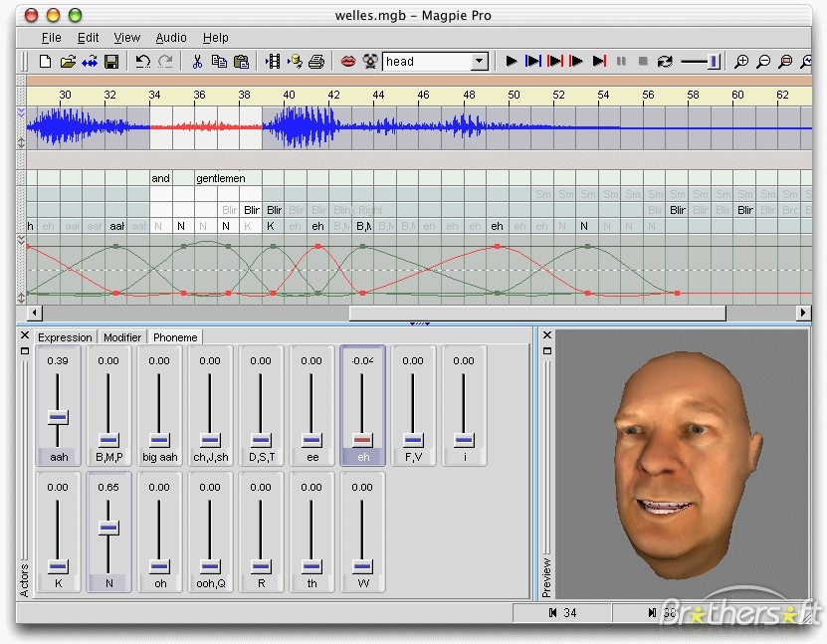Open the 'head' actor dropdown
This screenshot has width=827, height=644.
point(479,62)
